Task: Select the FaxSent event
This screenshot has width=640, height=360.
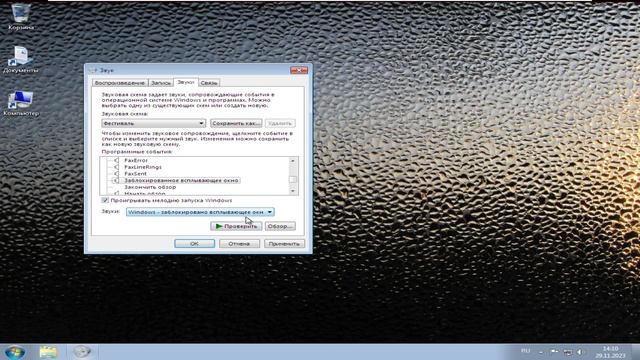Action: pos(135,173)
